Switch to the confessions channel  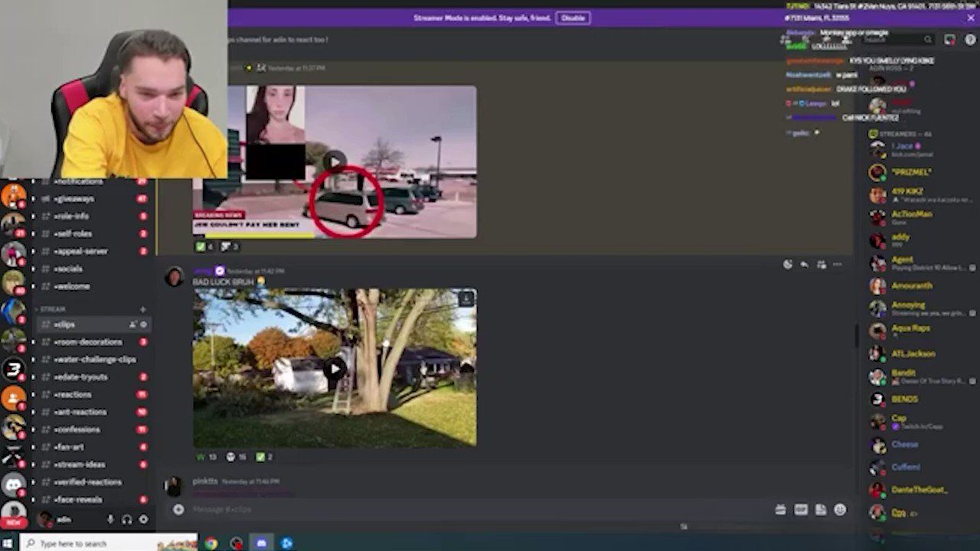(77, 429)
